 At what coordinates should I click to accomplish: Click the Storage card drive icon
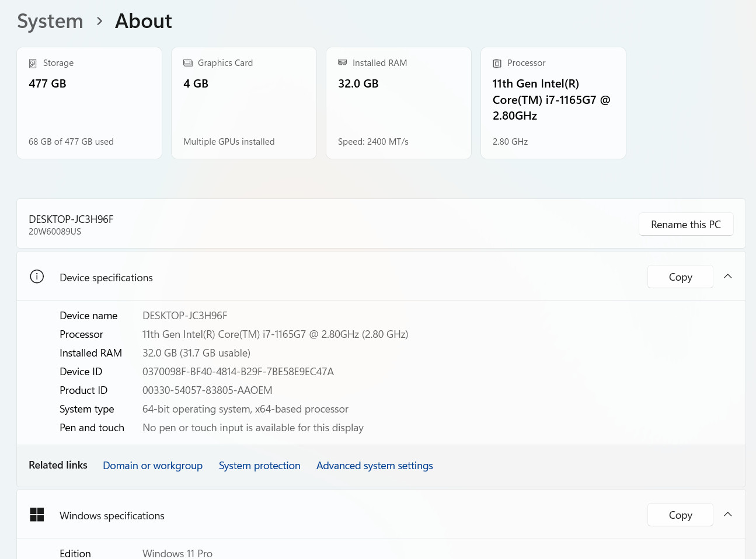[33, 64]
